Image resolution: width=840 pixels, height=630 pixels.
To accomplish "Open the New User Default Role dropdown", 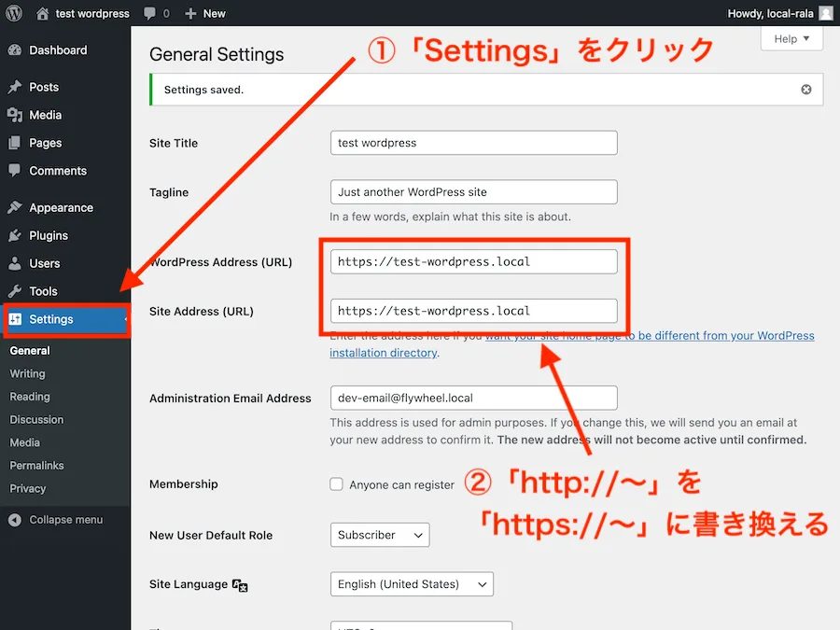I will 379,535.
